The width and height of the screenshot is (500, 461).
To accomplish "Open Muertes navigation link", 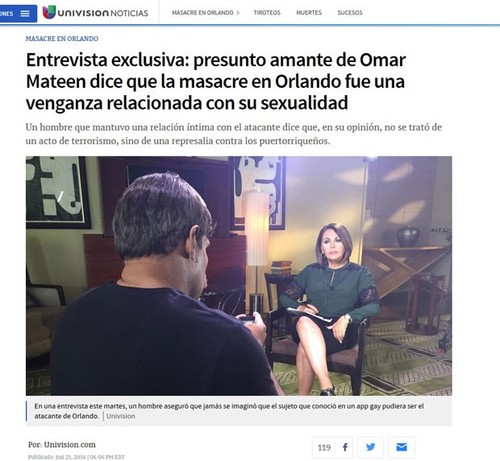I will (x=309, y=13).
